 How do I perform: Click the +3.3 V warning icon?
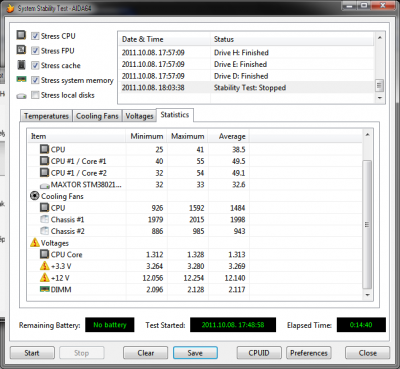click(x=45, y=266)
